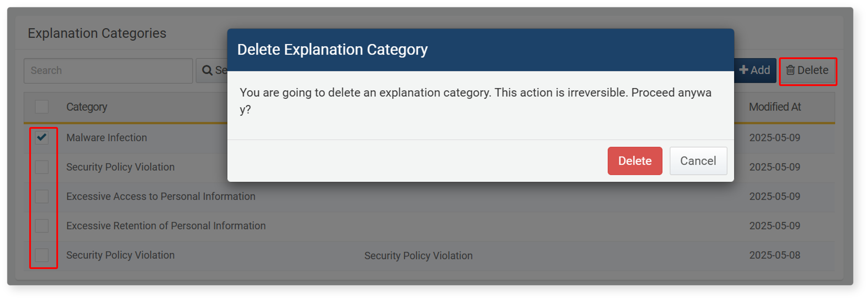Click the Delete Explanation Category dialog title
Image resolution: width=868 pixels, height=300 pixels.
[x=332, y=50]
